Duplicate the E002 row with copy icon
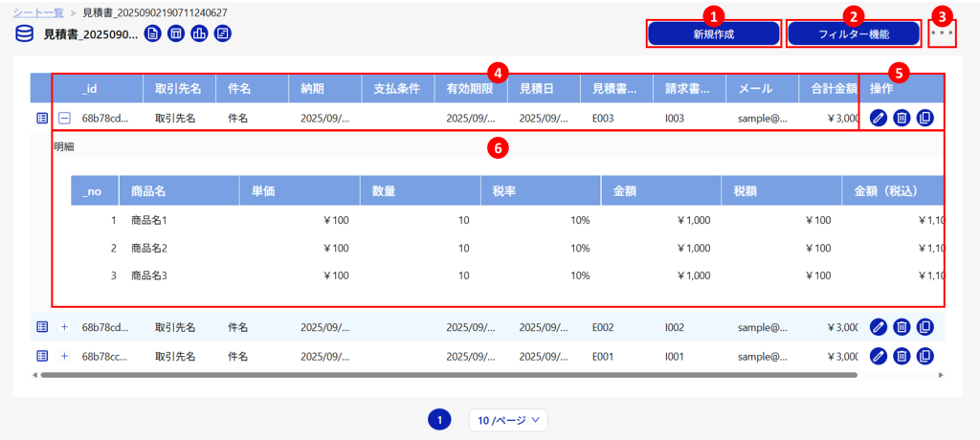Screen dimensions: 980x440 [924, 327]
